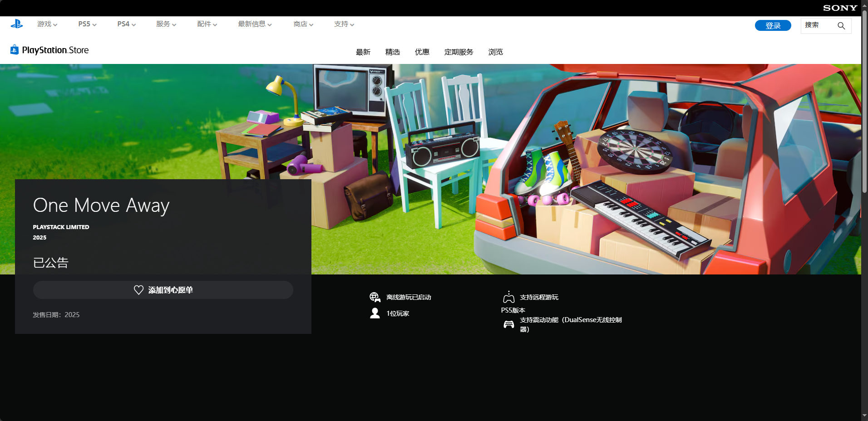The width and height of the screenshot is (868, 421).
Task: Open the 最新 store tab
Action: (x=363, y=52)
